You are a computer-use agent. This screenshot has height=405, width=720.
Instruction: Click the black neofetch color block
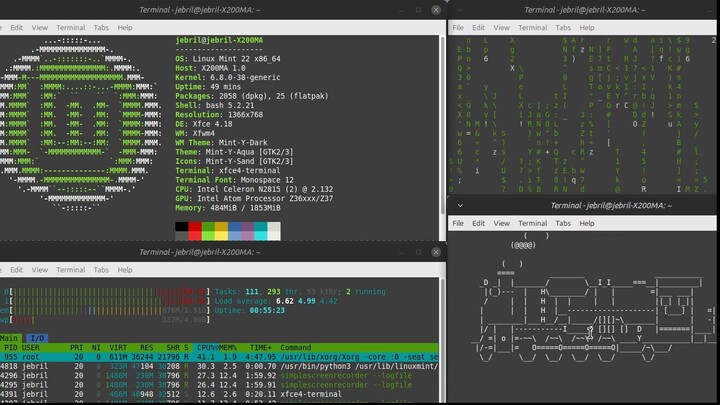tap(181, 226)
